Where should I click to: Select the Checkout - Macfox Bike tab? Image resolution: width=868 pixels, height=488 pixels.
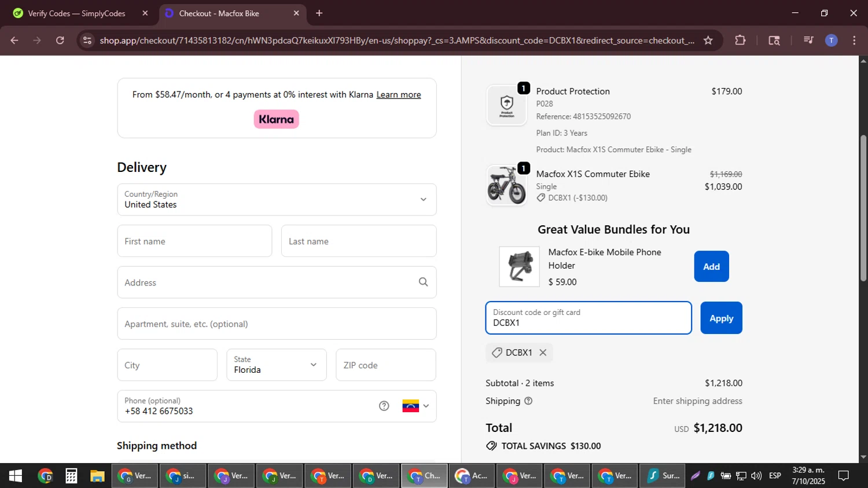coord(231,13)
